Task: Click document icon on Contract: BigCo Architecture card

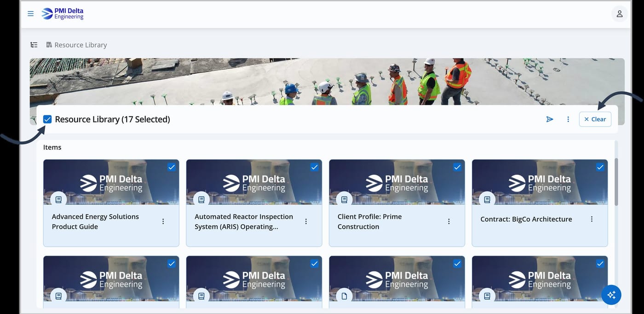Action: [487, 200]
